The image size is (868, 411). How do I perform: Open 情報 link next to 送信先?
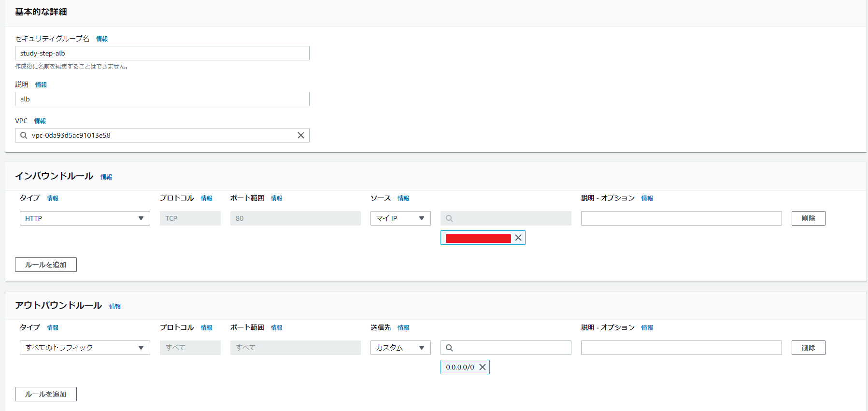pos(403,327)
